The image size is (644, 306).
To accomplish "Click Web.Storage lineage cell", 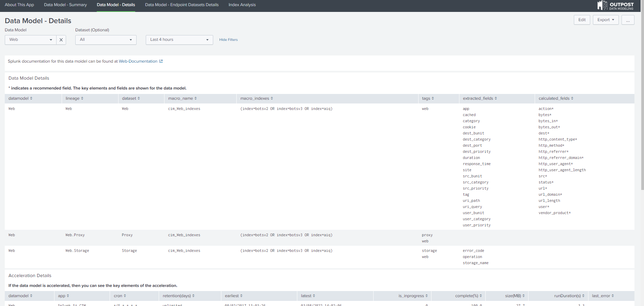I will click(x=77, y=251).
